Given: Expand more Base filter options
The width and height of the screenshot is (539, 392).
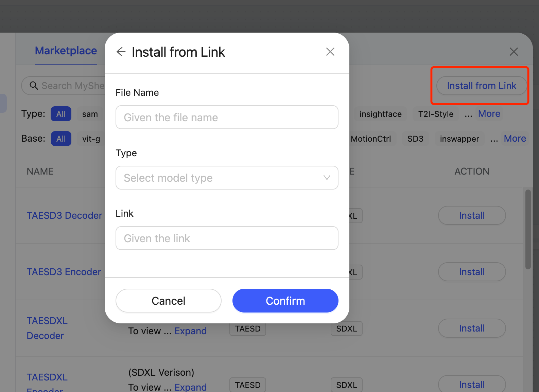Looking at the screenshot, I should tap(515, 138).
